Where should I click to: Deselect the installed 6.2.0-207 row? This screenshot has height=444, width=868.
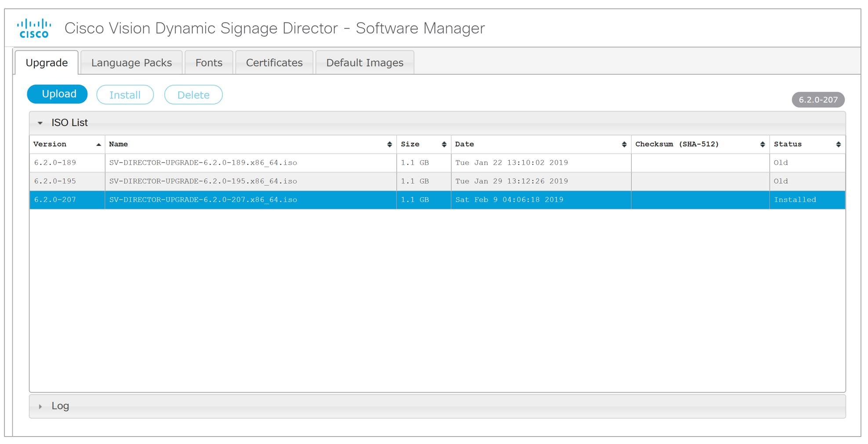pos(264,200)
